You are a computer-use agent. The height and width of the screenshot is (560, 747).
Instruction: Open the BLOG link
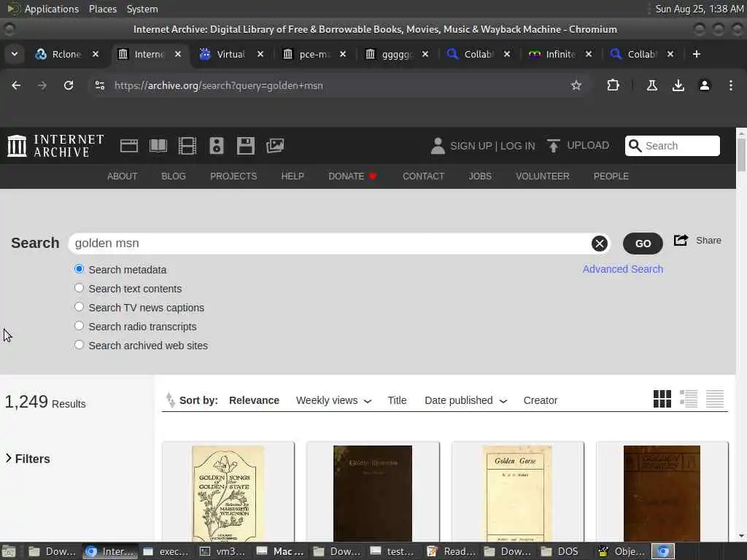click(x=174, y=176)
